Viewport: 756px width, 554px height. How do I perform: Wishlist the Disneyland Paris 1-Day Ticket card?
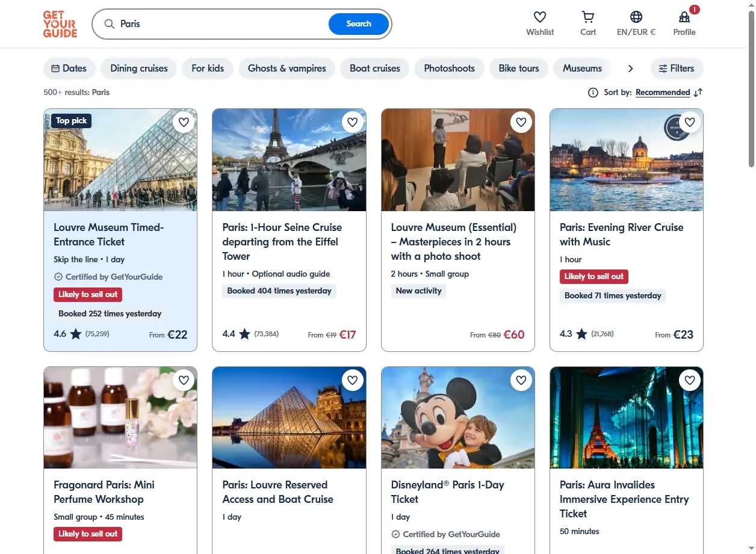521,380
